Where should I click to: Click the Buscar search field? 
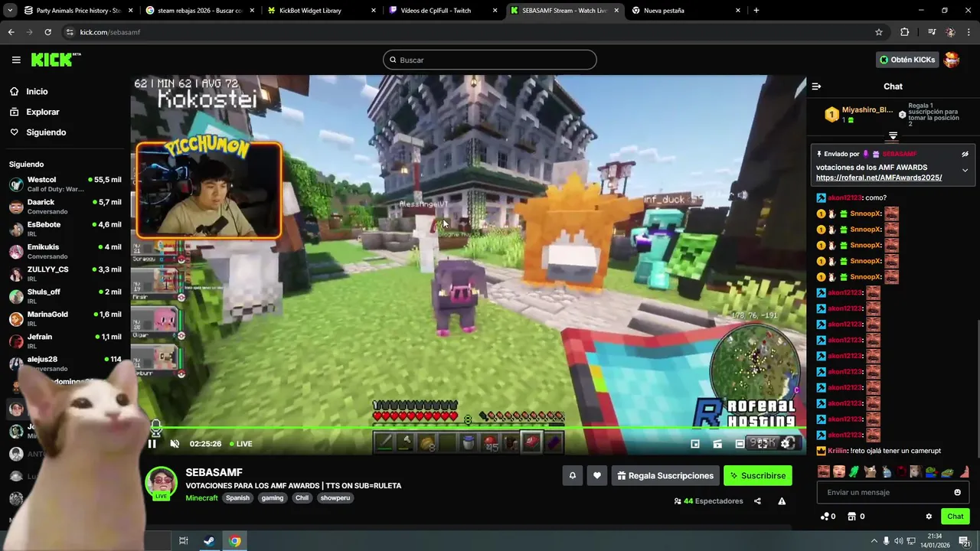[490, 60]
